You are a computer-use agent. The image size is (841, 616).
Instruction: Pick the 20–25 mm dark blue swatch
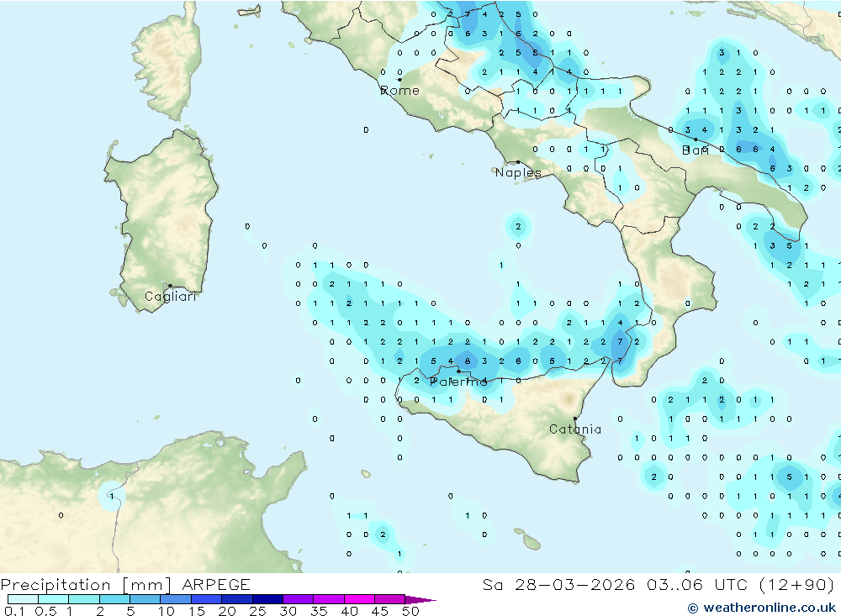click(236, 599)
